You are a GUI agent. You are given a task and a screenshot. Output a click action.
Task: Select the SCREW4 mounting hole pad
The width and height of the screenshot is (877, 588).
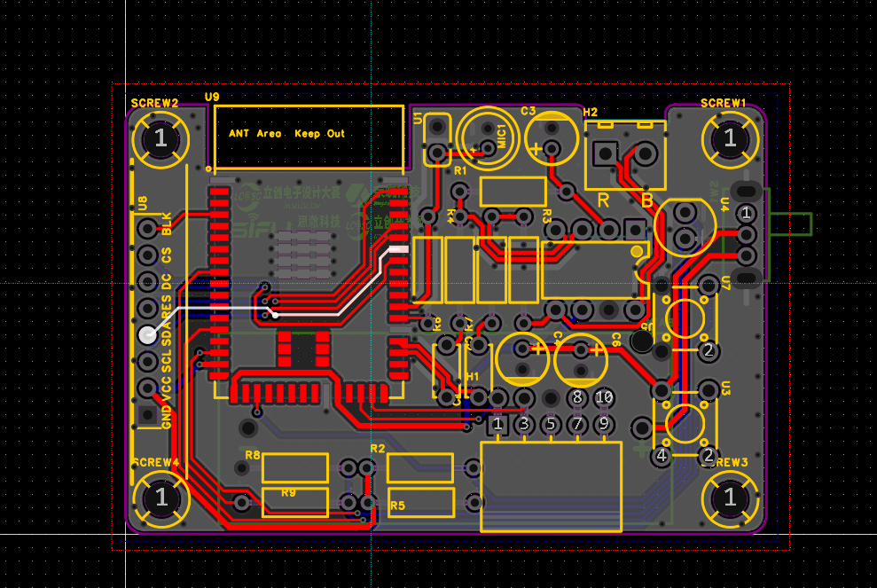pos(161,498)
